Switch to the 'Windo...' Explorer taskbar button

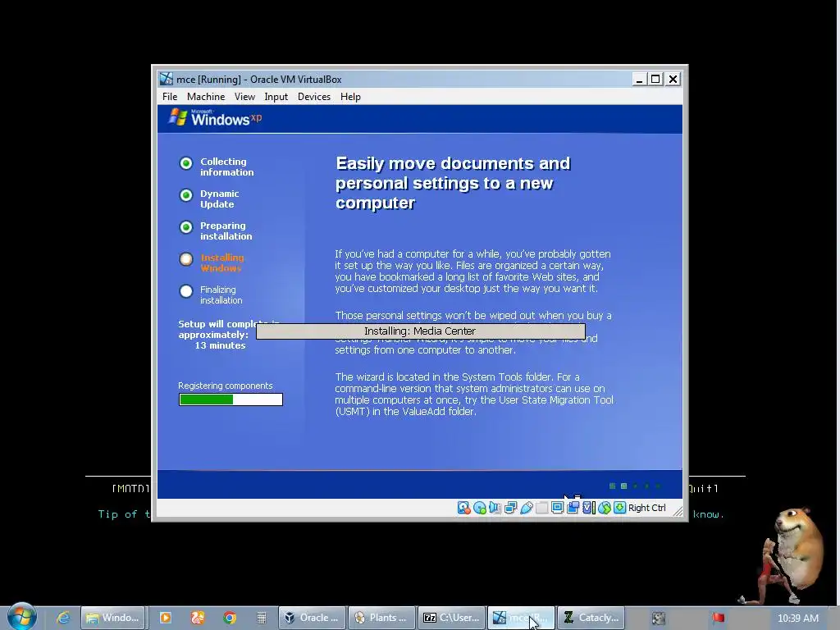[113, 618]
